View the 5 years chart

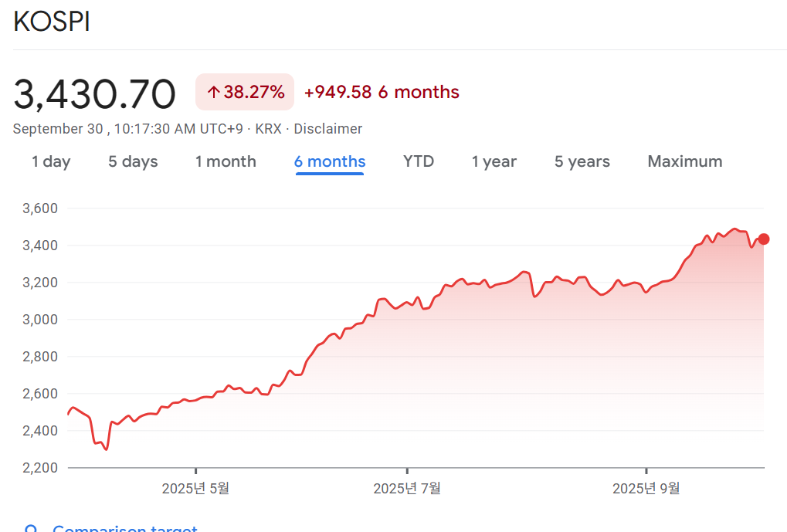[x=582, y=161]
